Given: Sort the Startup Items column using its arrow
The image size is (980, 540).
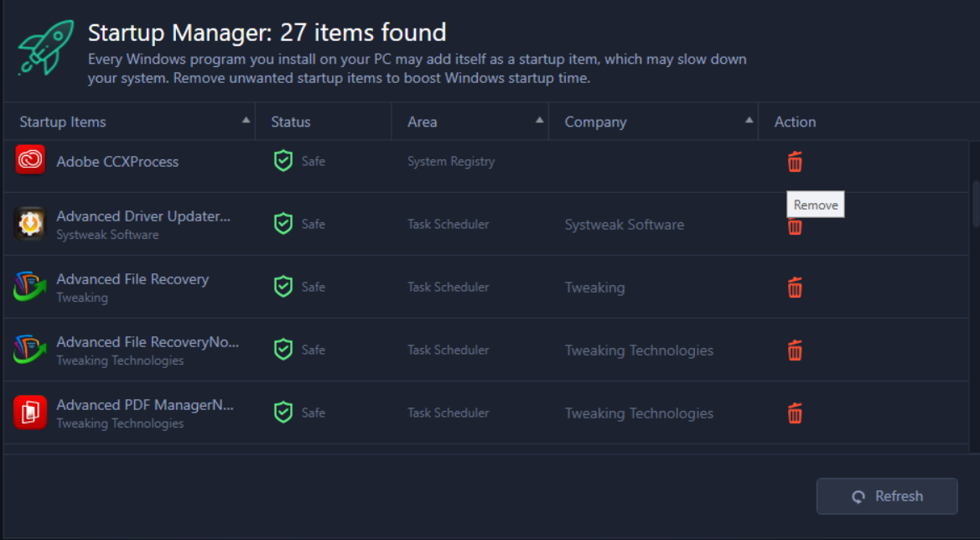Looking at the screenshot, I should pos(246,120).
